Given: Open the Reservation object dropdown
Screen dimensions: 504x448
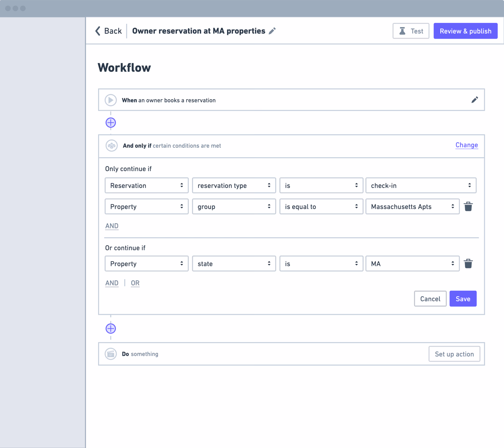Looking at the screenshot, I should point(146,186).
